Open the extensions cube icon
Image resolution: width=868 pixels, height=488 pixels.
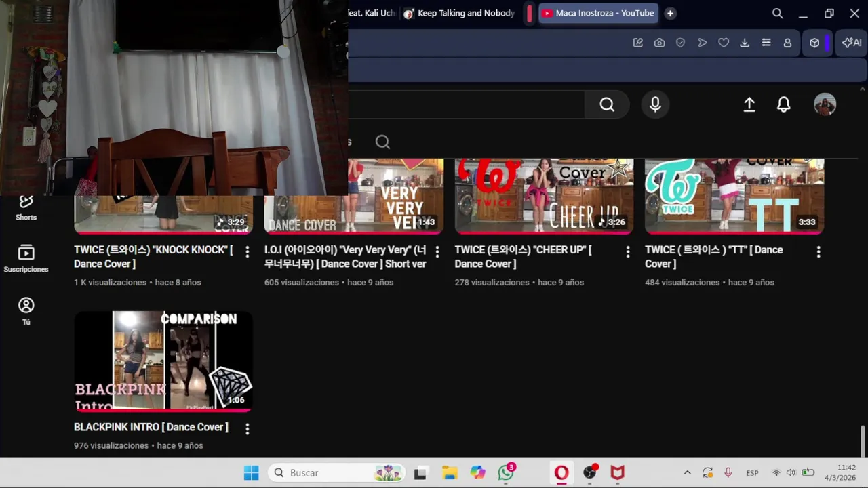[814, 43]
